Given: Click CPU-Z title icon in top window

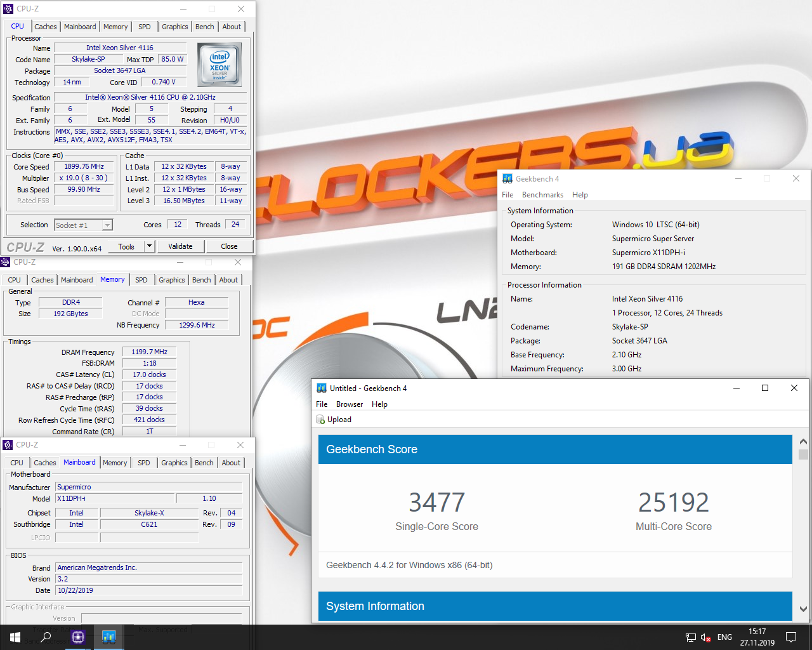Looking at the screenshot, I should tap(8, 9).
